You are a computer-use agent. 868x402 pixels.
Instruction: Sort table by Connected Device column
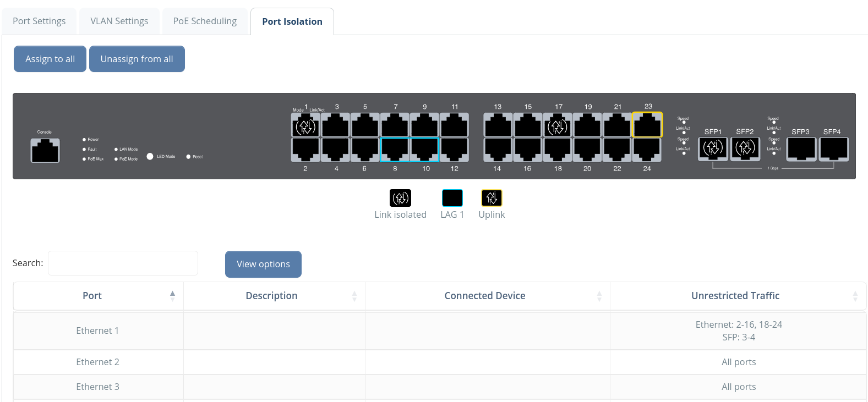488,296
